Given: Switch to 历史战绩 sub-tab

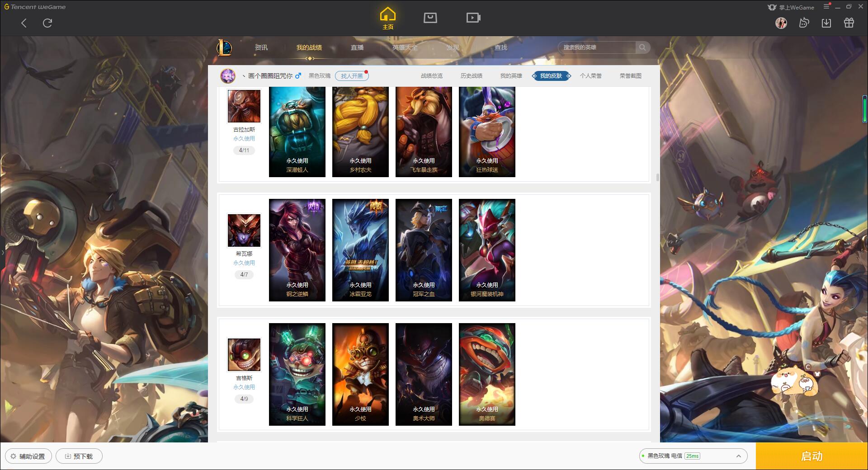Looking at the screenshot, I should (472, 76).
